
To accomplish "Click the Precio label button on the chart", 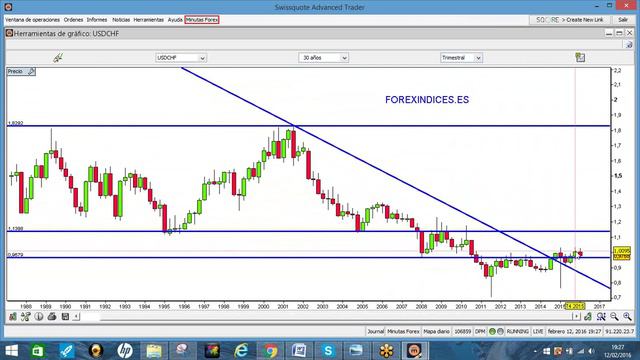I will pos(21,71).
